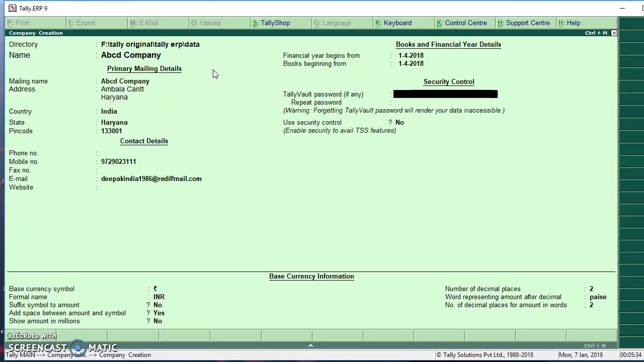Click the empty Fax no. field

pyautogui.click(x=151, y=170)
